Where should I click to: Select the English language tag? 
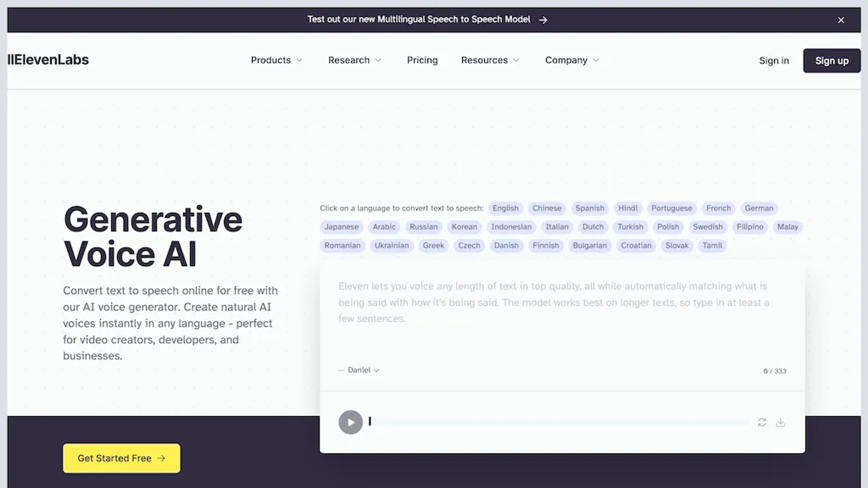(505, 208)
